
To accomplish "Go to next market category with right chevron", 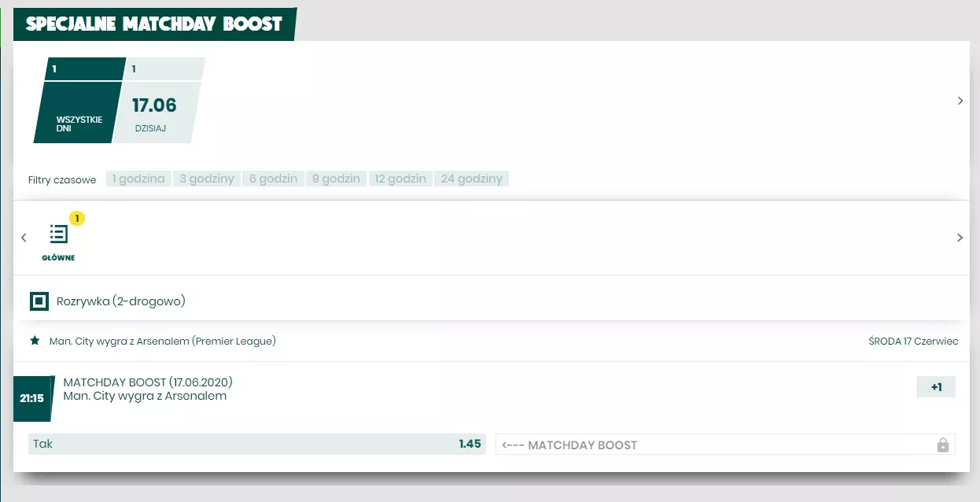I will (x=960, y=237).
